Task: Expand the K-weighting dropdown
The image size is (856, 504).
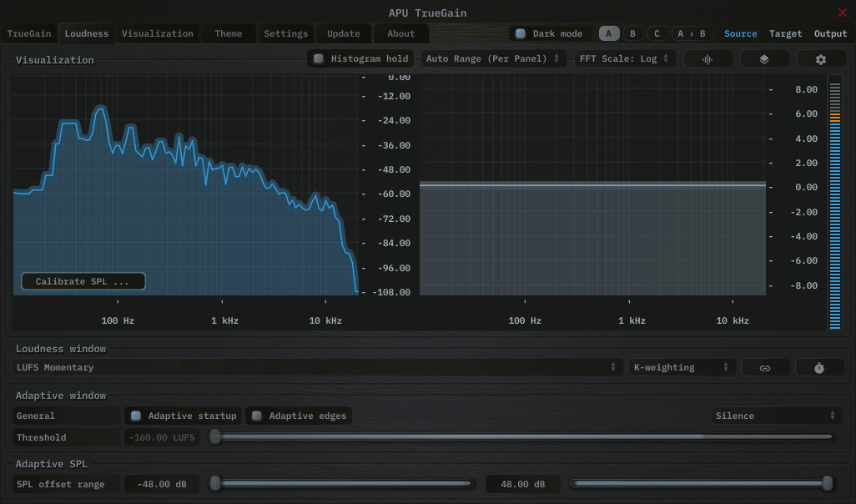Action: click(681, 368)
